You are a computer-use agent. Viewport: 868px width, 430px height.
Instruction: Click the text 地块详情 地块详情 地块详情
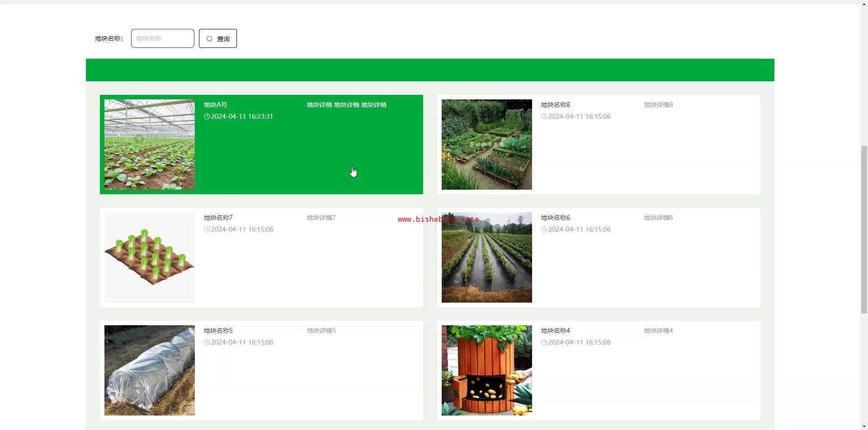point(347,105)
